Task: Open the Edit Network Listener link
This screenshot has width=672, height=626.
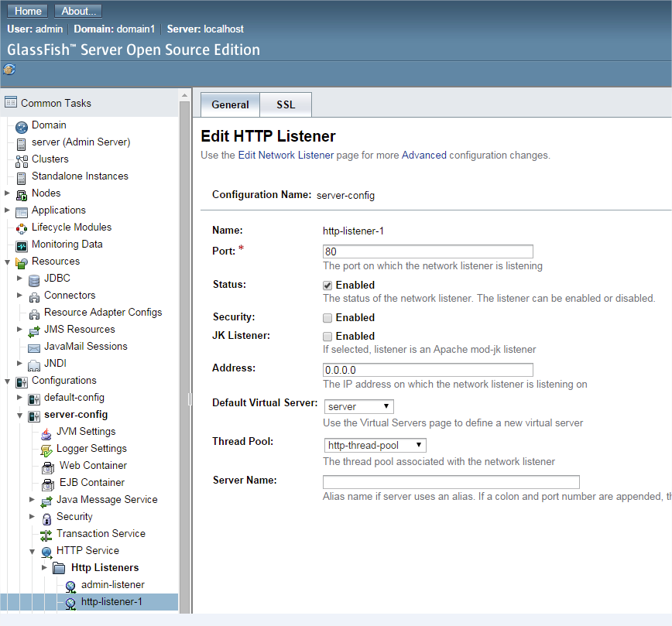Action: pyautogui.click(x=286, y=155)
